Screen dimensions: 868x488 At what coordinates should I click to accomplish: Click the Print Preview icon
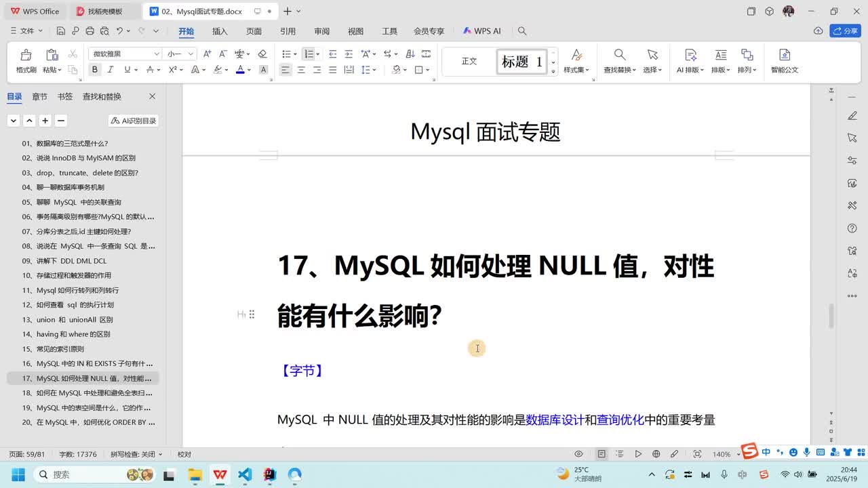[x=104, y=31]
